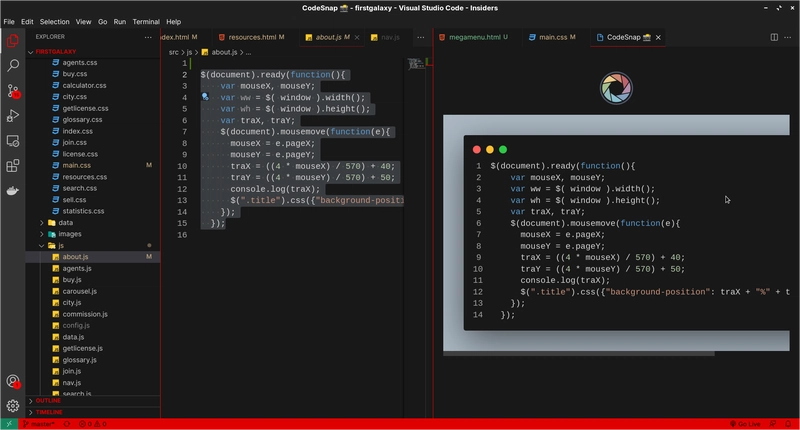Split the right editor group

774,37
